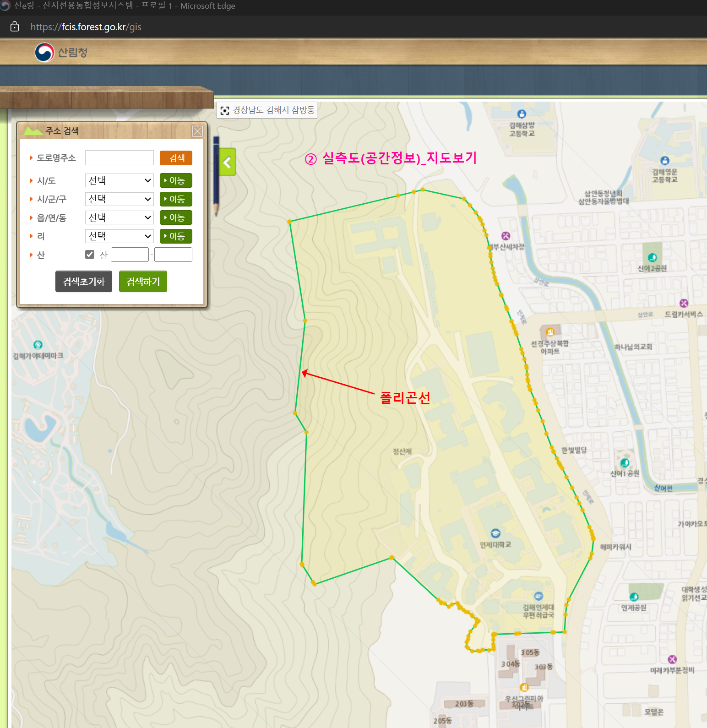Reset search with 검색초기화 button
The height and width of the screenshot is (728, 707).
pos(84,282)
